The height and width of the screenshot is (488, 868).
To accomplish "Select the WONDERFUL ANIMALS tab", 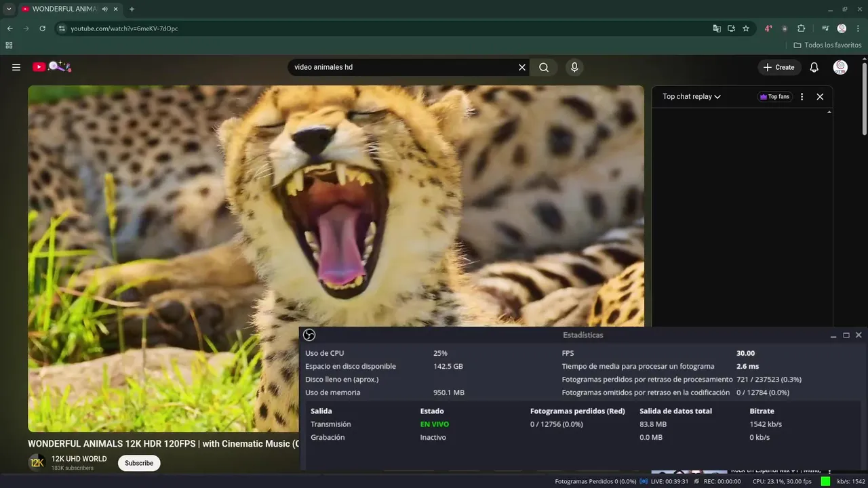I will 64,9.
